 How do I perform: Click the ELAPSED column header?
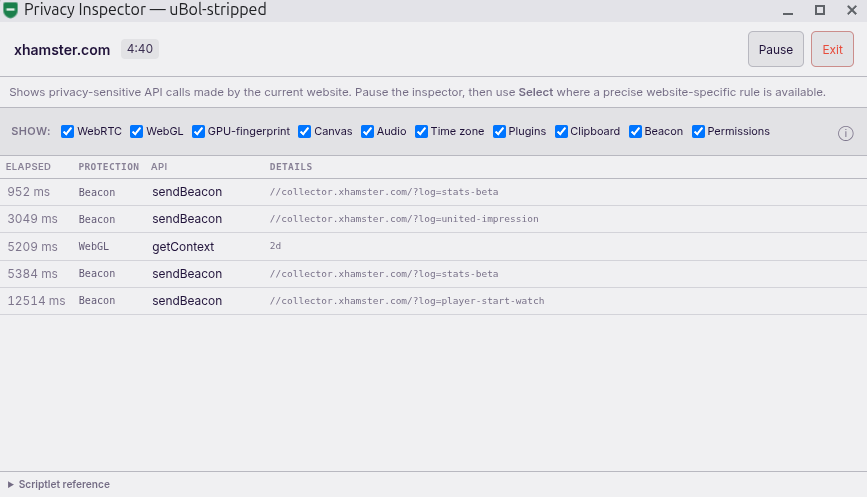point(28,167)
